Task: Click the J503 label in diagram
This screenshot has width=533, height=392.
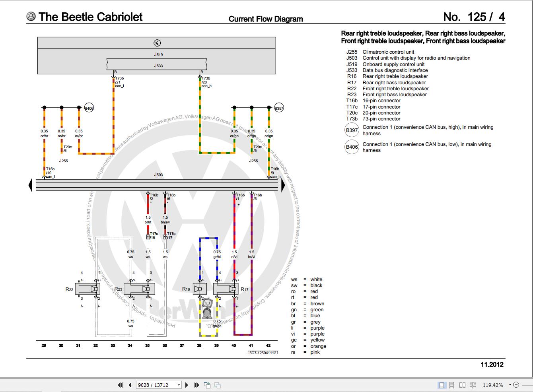Action: coord(158,175)
